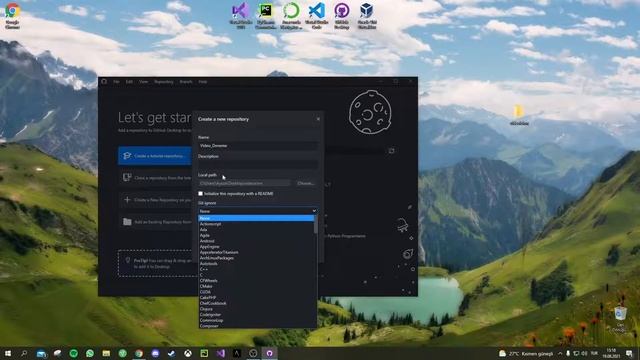Open Chrome from the taskbar
The width and height of the screenshot is (640, 360).
pos(139,353)
